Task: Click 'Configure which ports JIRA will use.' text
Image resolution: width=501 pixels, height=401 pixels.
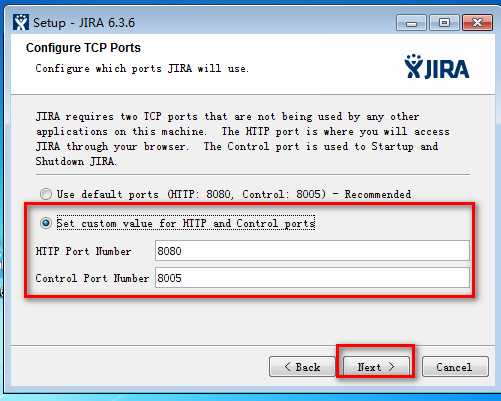Action: click(142, 69)
